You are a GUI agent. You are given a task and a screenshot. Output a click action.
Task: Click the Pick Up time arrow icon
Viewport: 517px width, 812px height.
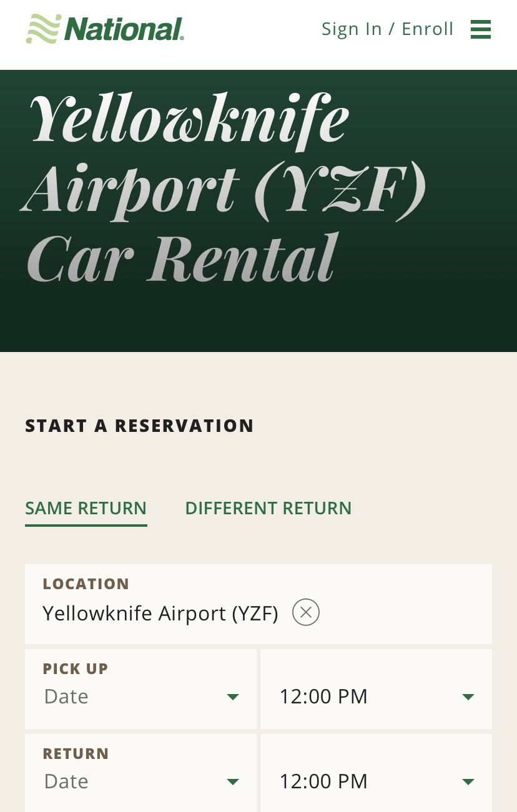tap(468, 697)
